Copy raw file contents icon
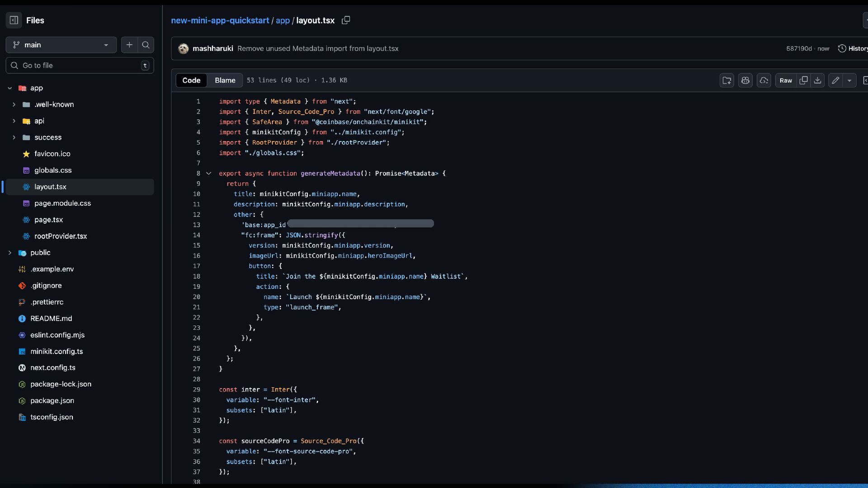Image resolution: width=868 pixels, height=488 pixels. tap(803, 80)
